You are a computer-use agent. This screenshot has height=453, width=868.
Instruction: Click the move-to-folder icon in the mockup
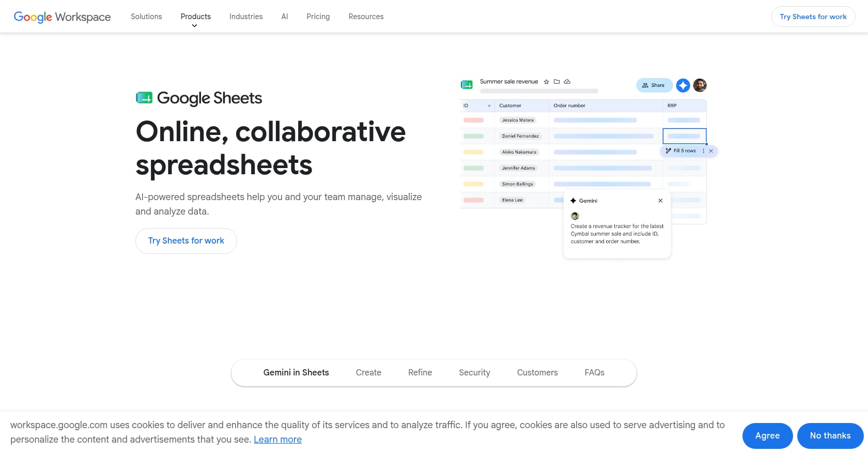click(556, 82)
